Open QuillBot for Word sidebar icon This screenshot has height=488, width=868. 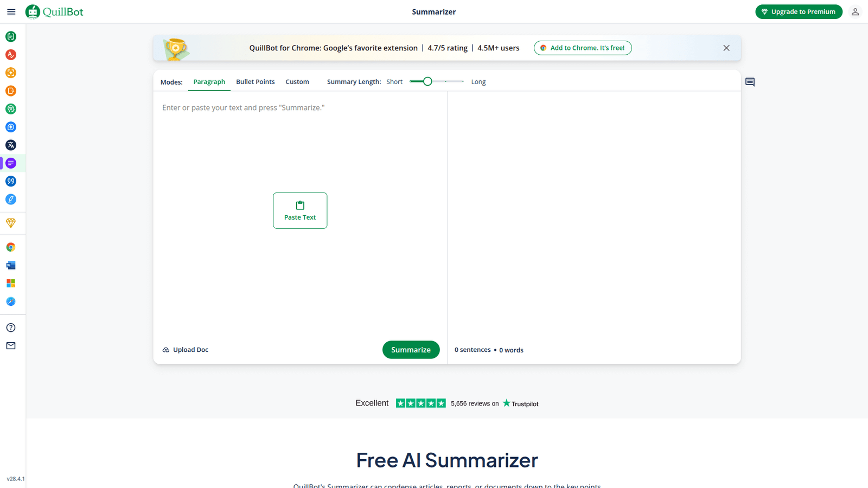pyautogui.click(x=11, y=266)
